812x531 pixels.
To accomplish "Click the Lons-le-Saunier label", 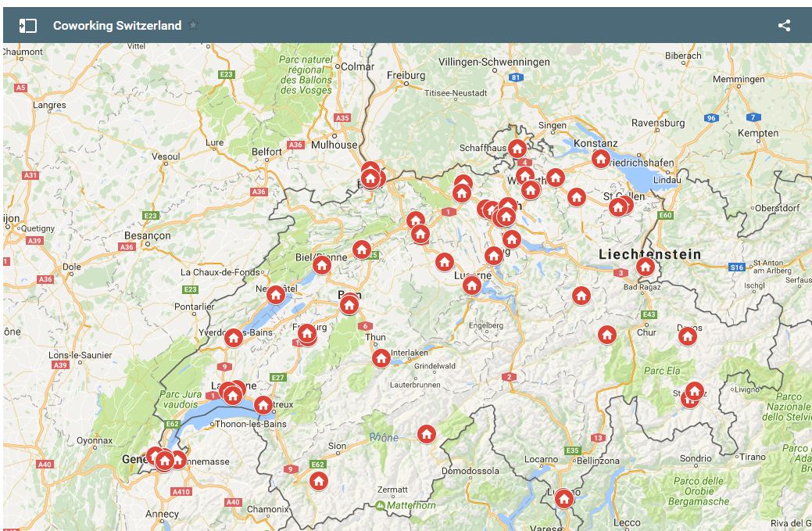I will [80, 355].
